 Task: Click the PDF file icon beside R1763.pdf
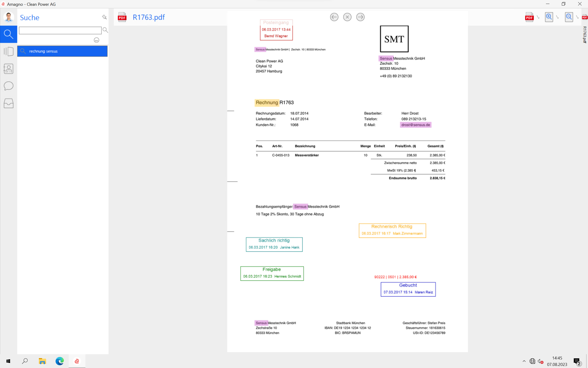coord(122,17)
